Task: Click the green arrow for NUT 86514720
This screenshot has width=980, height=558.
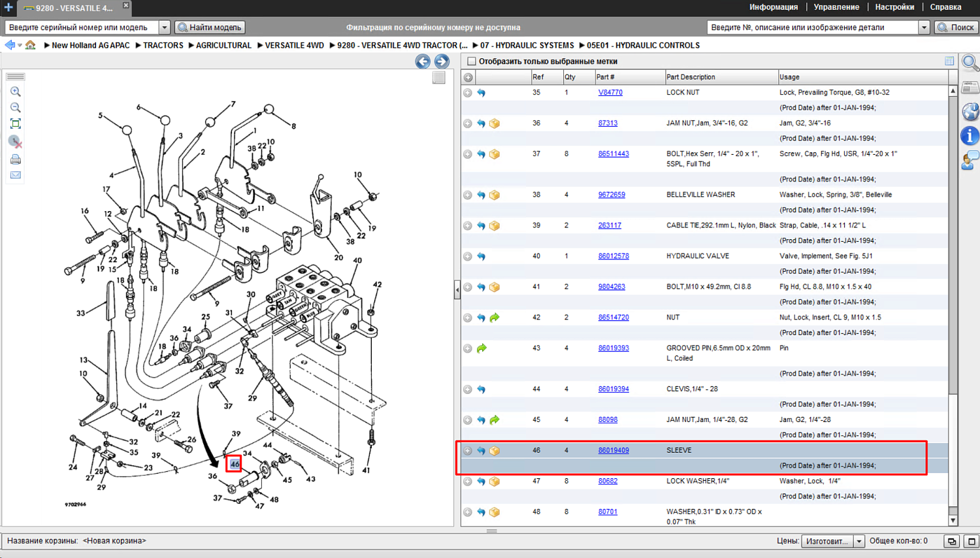Action: [x=495, y=318]
